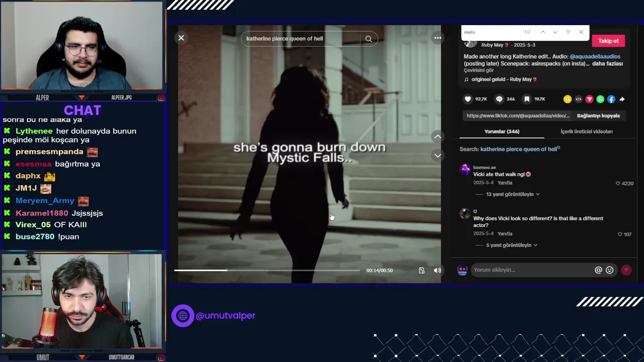Click the globe icon next to @umutvalper
Viewport: 644px width, 362px height.
pyautogui.click(x=183, y=316)
